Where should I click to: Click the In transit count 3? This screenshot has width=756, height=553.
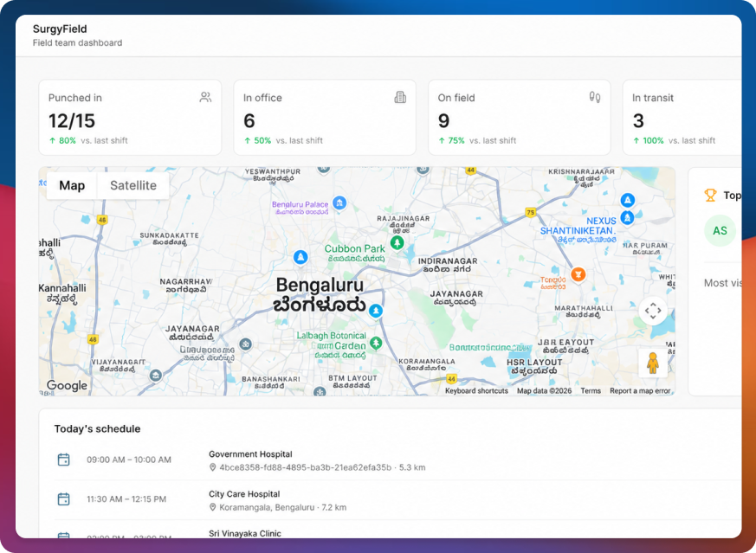(638, 120)
